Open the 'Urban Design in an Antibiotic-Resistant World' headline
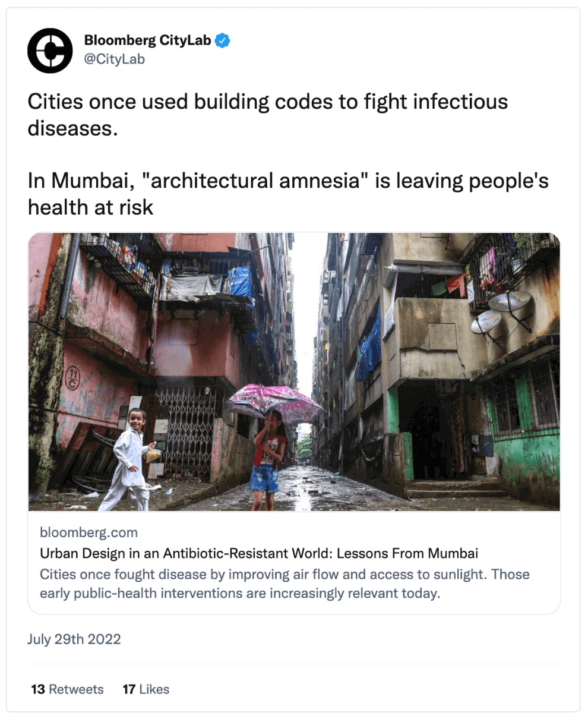588x719 pixels. pos(259,553)
